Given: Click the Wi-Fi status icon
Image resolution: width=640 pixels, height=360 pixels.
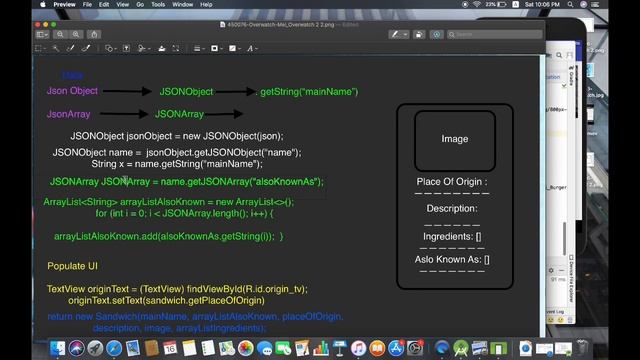Looking at the screenshot, I should [476, 4].
